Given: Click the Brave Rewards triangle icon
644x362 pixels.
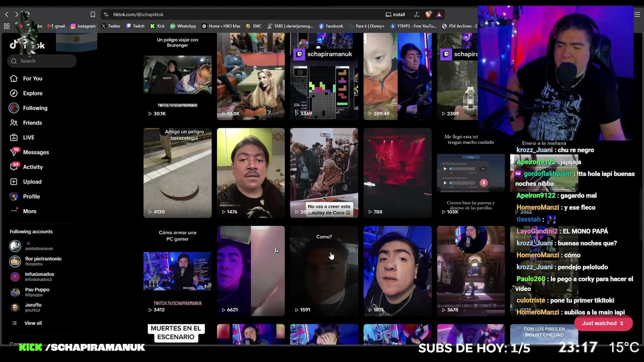Looking at the screenshot, I should point(439,15).
